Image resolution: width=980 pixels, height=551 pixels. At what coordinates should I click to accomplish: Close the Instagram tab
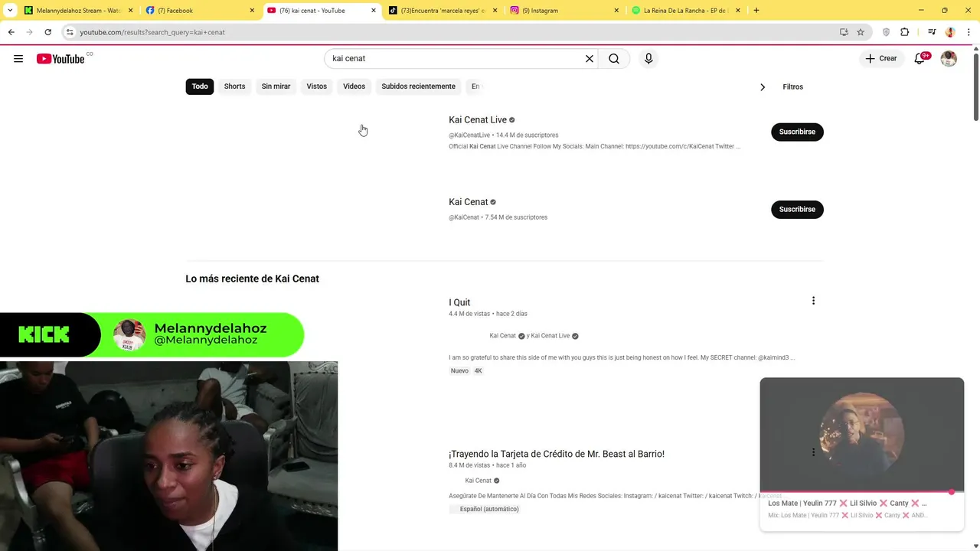[616, 11]
